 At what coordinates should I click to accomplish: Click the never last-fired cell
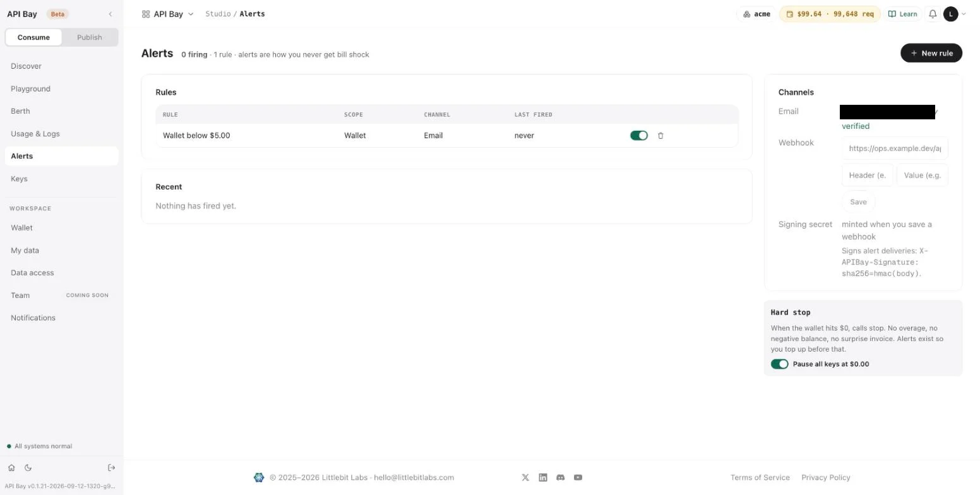524,136
